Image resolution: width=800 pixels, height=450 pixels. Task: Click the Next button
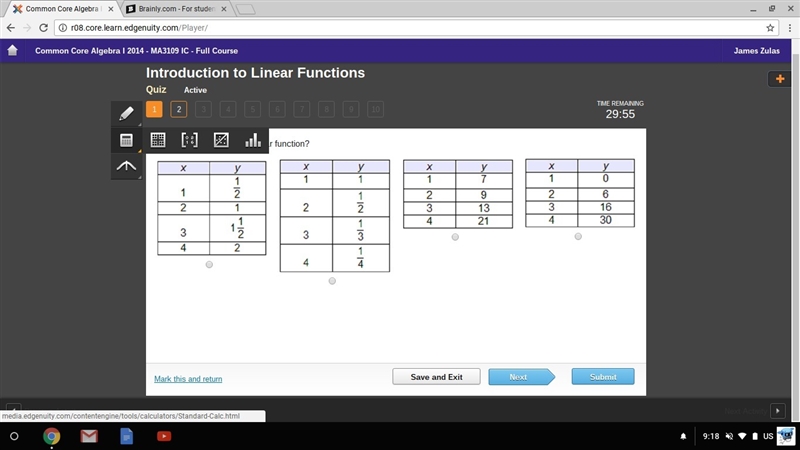521,377
